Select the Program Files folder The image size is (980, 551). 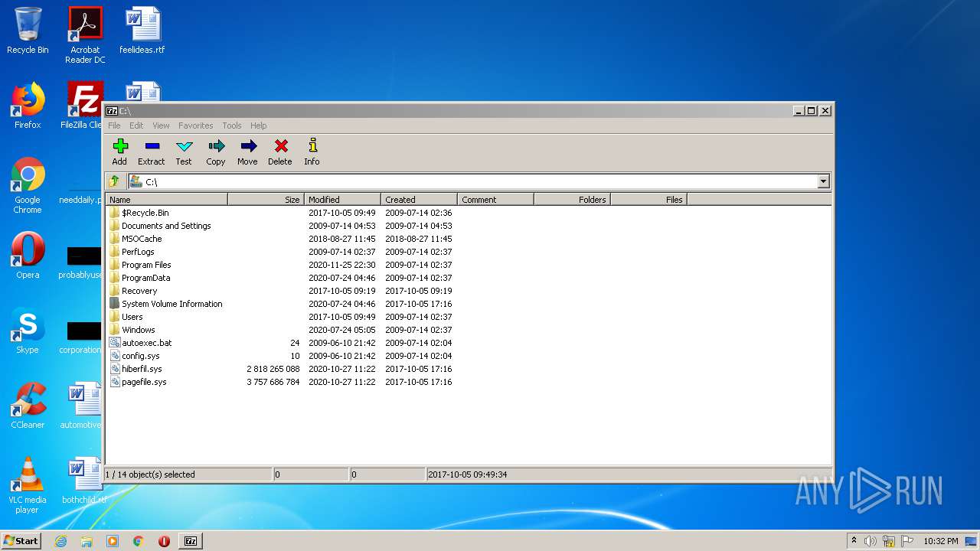146,265
